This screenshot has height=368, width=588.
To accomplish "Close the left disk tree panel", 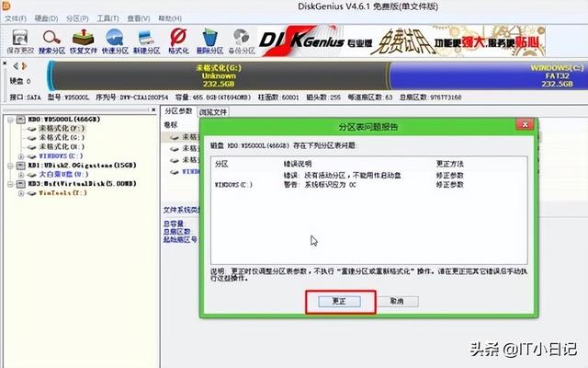I will (x=153, y=110).
